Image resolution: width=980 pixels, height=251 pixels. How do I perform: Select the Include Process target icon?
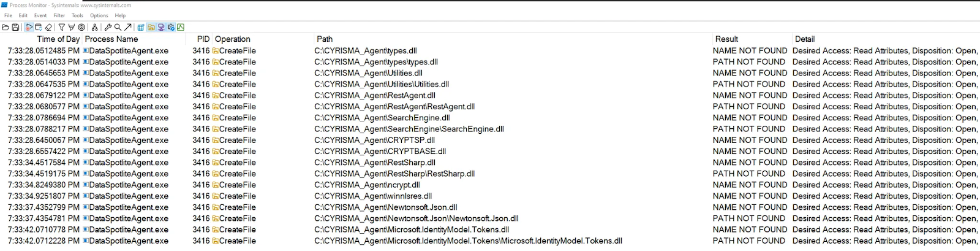(81, 27)
